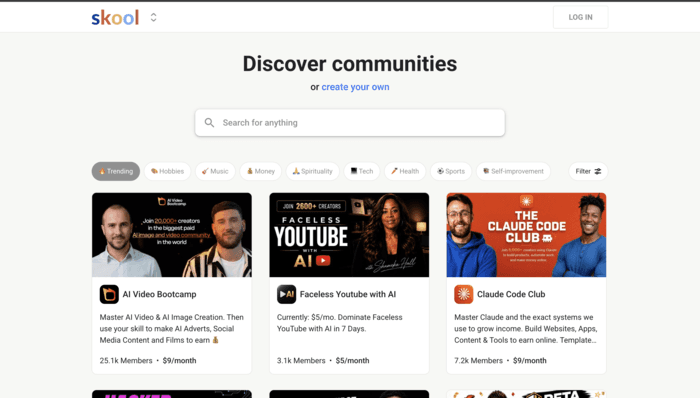The height and width of the screenshot is (398, 700).
Task: Select the Hobbies category chip
Action: coord(167,171)
